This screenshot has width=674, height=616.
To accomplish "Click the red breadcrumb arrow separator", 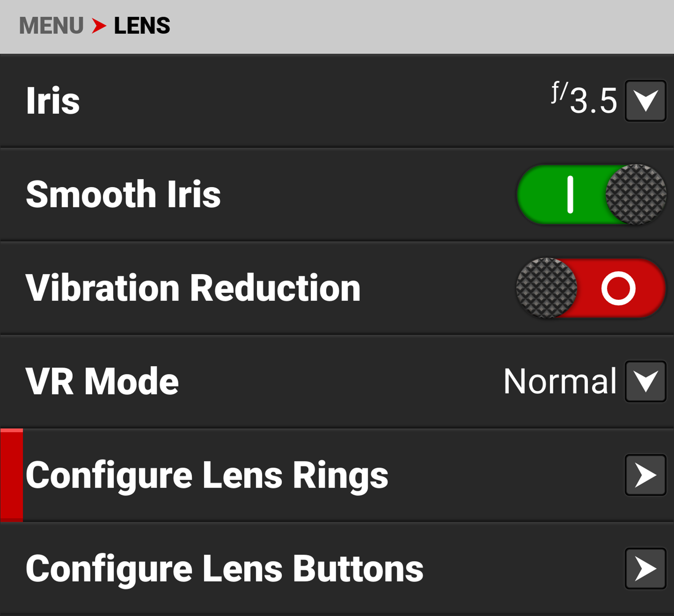I will tap(99, 26).
